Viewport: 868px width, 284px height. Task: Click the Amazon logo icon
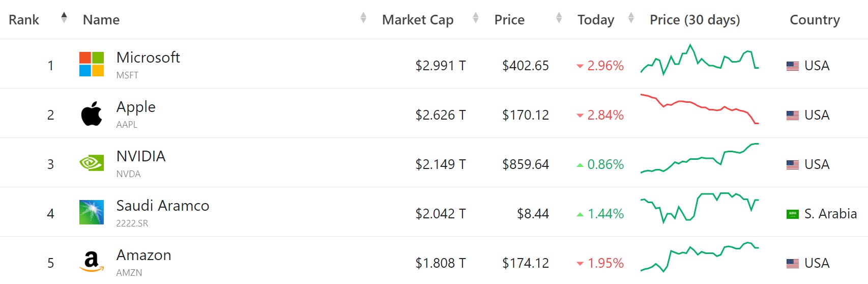(x=92, y=262)
